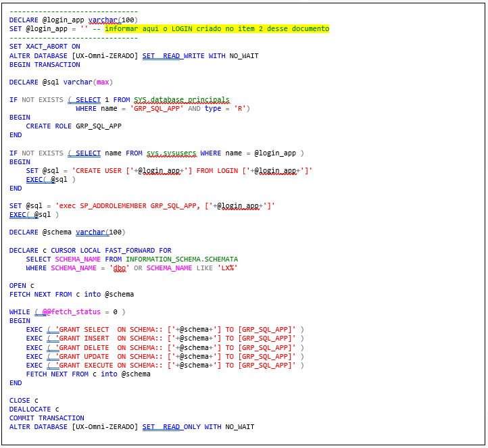Viewport: 488px width, 448px height.
Task: Click the "GRANT DELETE" exec line
Action: pos(165,347)
